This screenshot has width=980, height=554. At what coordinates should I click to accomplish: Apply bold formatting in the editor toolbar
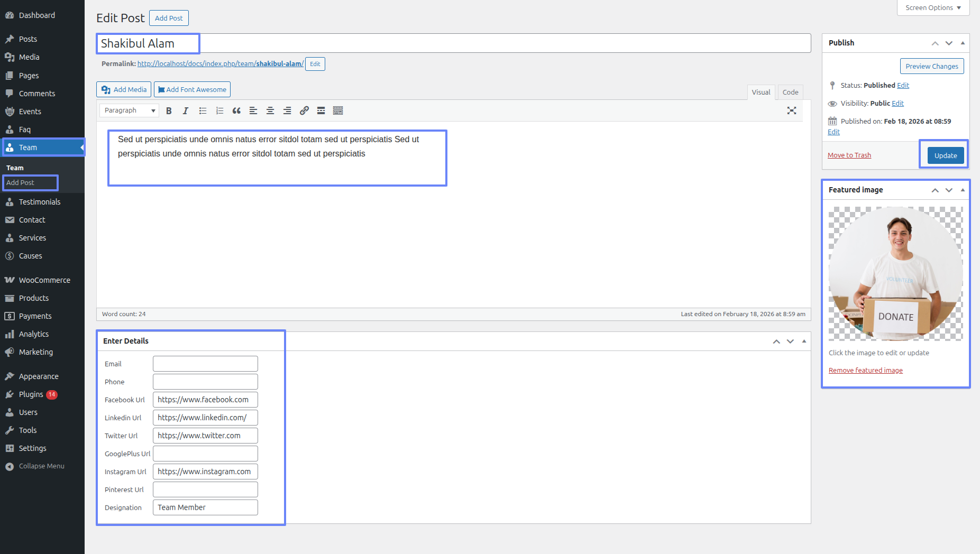(169, 110)
